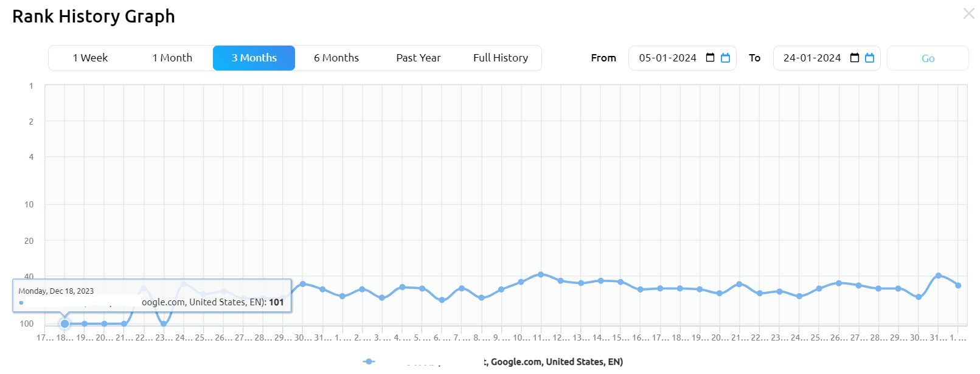This screenshot has height=374, width=980.
Task: View the Full History range
Action: coord(501,58)
